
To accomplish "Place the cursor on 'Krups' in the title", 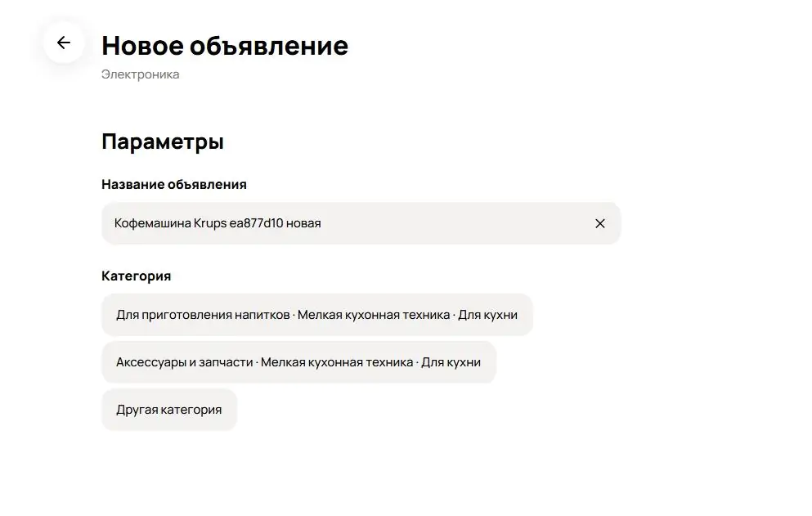I will point(211,223).
